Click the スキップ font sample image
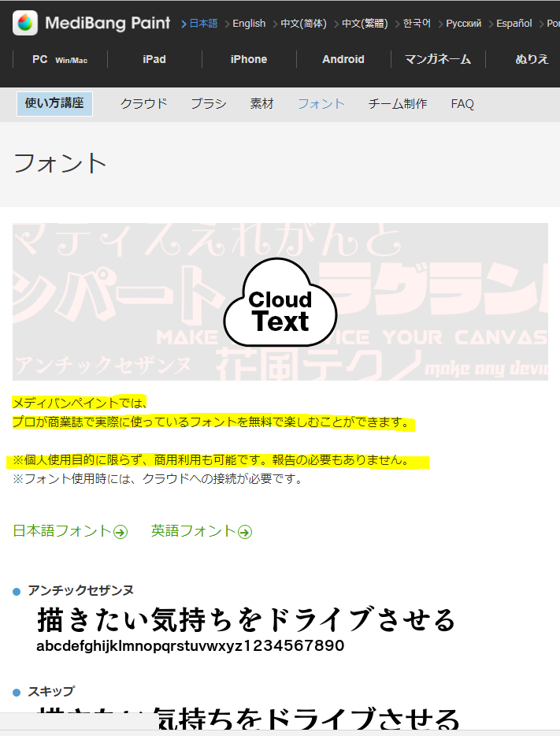 click(249, 718)
